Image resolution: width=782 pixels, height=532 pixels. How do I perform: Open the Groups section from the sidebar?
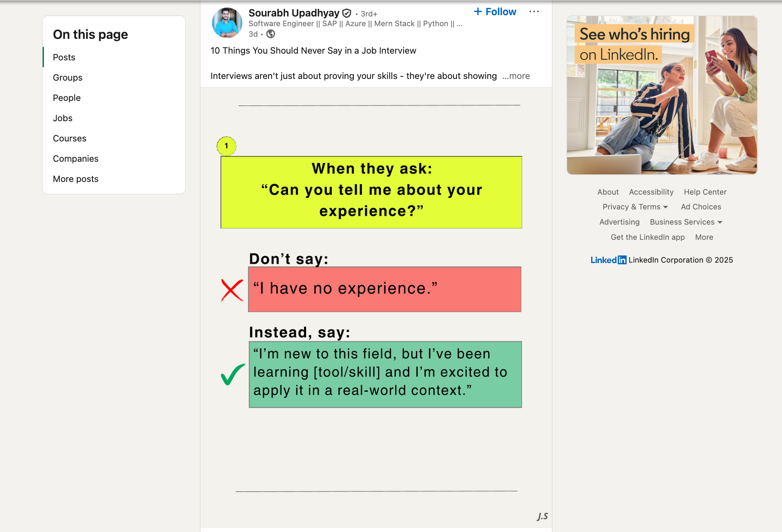[68, 77]
